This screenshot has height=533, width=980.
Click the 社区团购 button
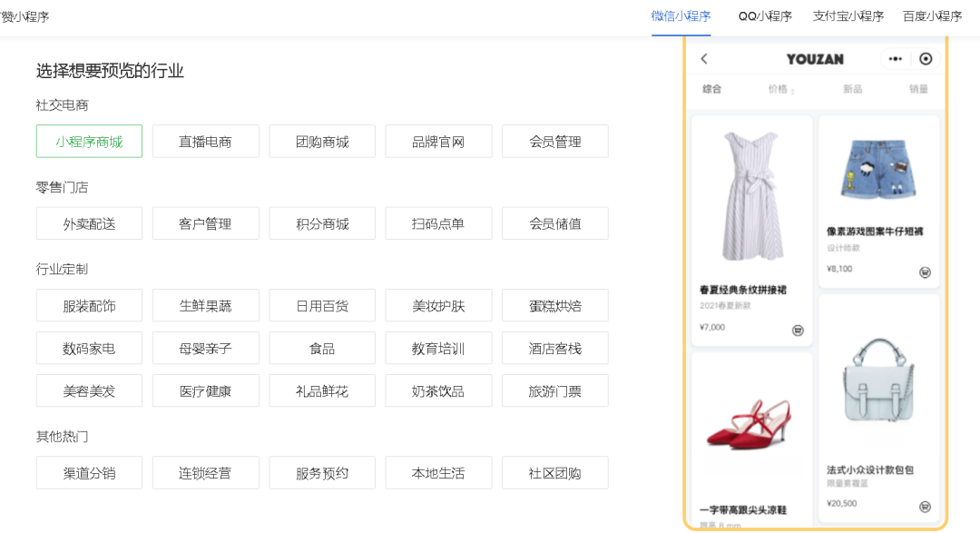(x=554, y=473)
